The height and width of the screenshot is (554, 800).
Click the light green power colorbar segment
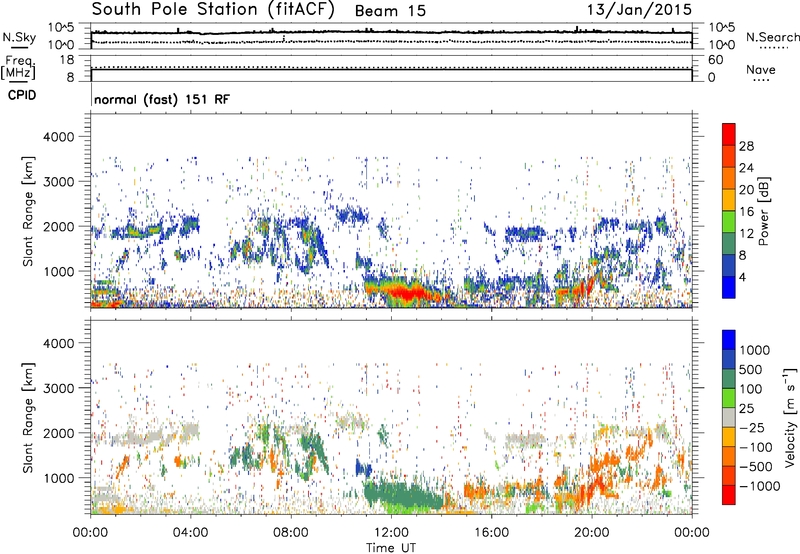click(x=729, y=222)
